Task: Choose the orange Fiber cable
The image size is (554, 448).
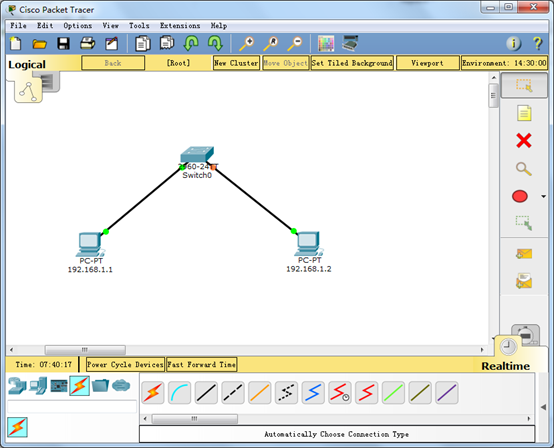Action: pyautogui.click(x=260, y=393)
